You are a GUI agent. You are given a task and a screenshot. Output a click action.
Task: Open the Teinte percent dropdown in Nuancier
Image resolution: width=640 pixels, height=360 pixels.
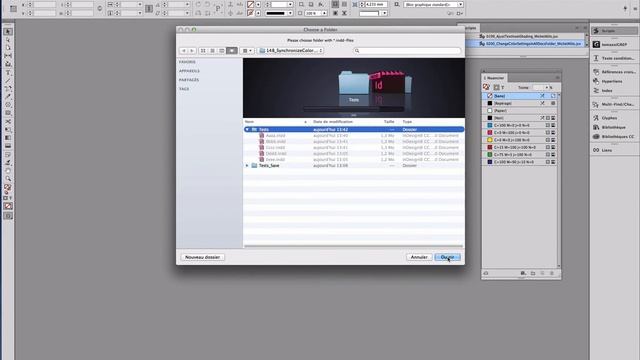pos(547,87)
